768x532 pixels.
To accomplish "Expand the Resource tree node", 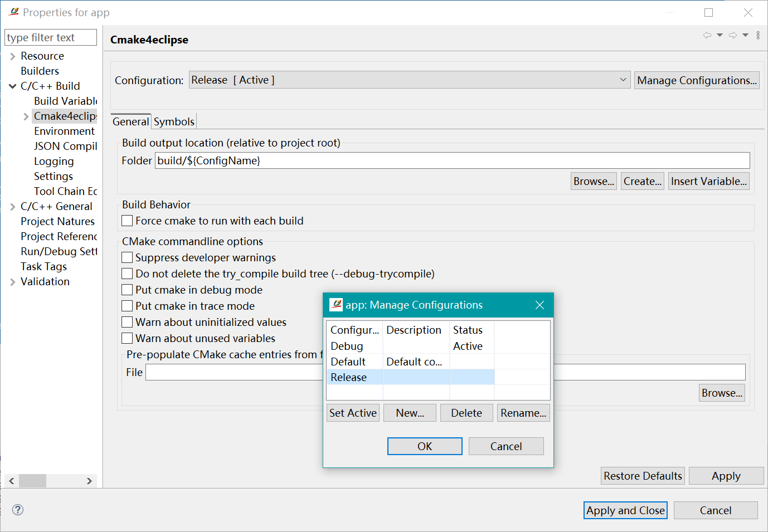I will click(x=12, y=56).
